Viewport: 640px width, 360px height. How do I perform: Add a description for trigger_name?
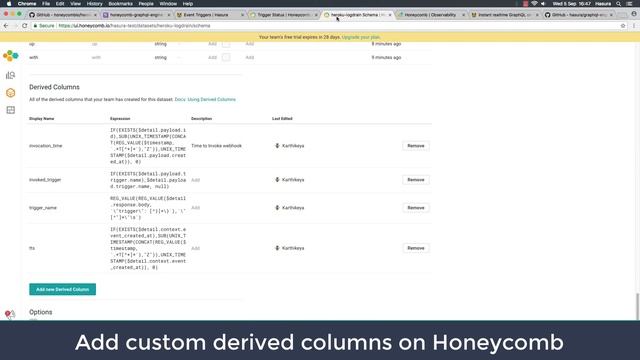[196, 208]
